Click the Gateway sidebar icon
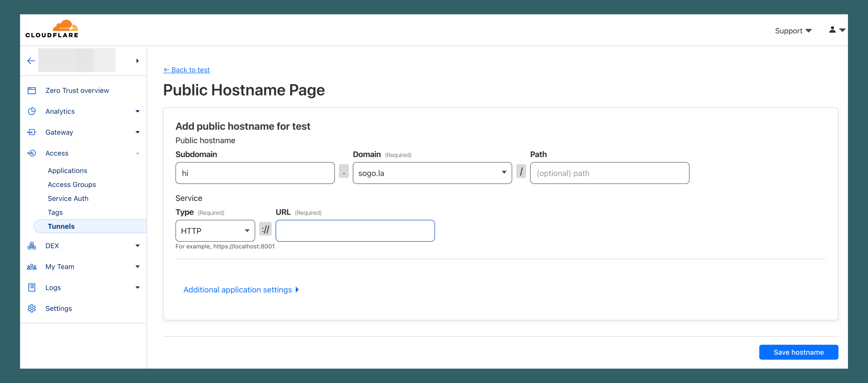 click(32, 132)
